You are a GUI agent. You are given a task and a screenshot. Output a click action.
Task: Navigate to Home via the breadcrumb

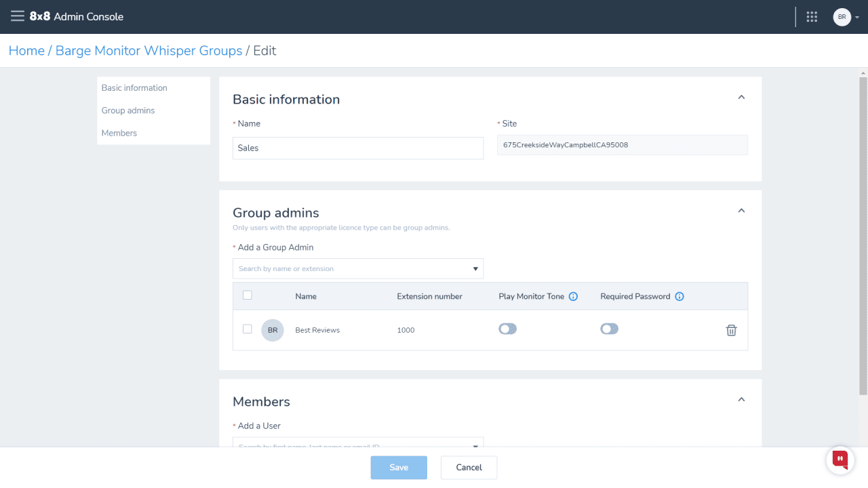click(26, 50)
